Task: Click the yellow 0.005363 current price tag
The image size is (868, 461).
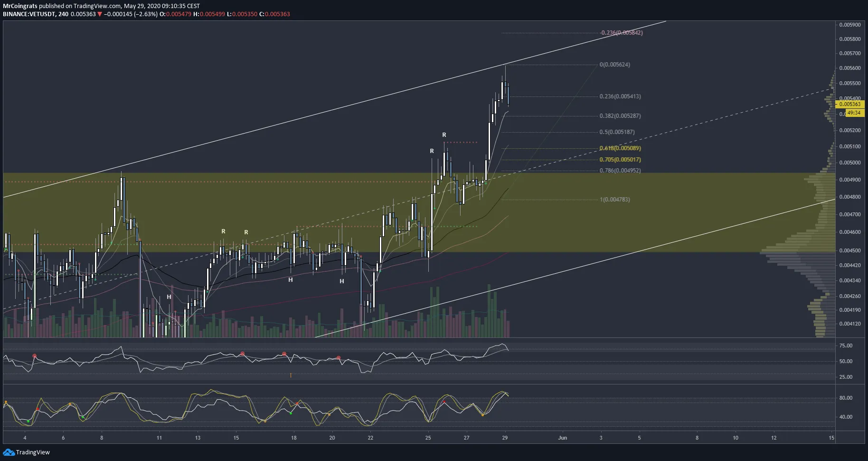Action: pos(849,104)
